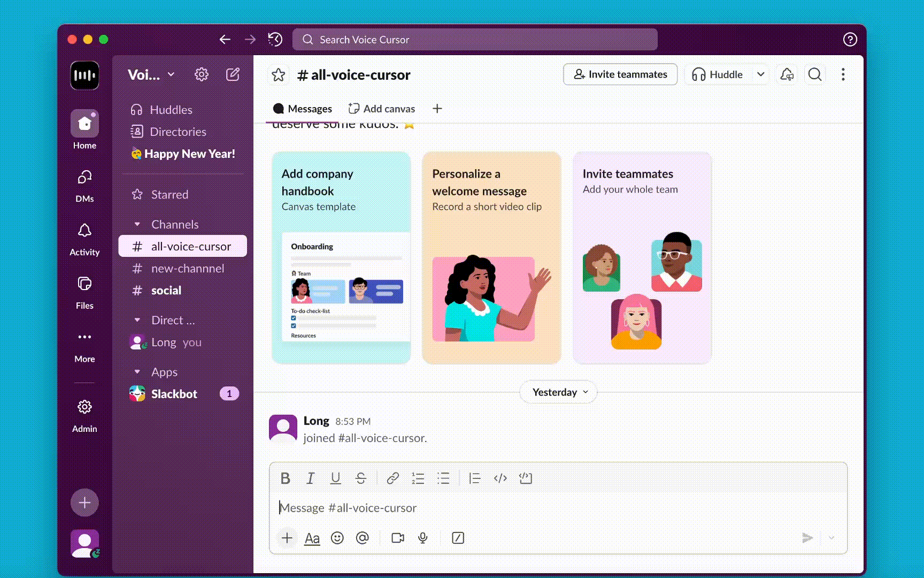Viewport: 924px width, 578px height.
Task: Star the all-voice-cursor channel
Action: pos(279,75)
